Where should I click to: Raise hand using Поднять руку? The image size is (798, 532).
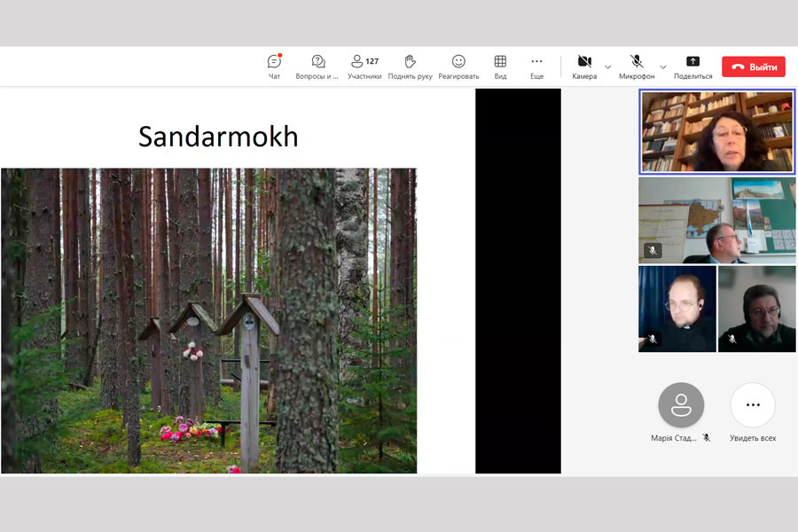click(x=410, y=66)
